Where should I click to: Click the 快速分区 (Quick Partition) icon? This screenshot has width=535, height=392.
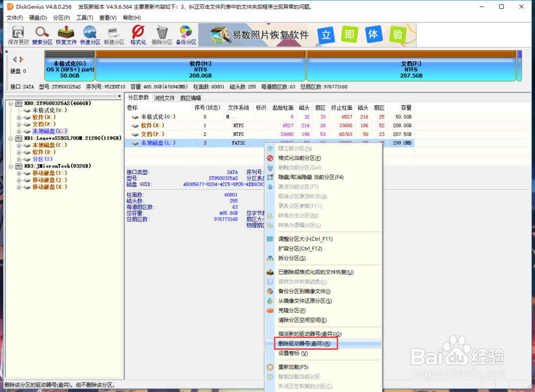coord(89,35)
